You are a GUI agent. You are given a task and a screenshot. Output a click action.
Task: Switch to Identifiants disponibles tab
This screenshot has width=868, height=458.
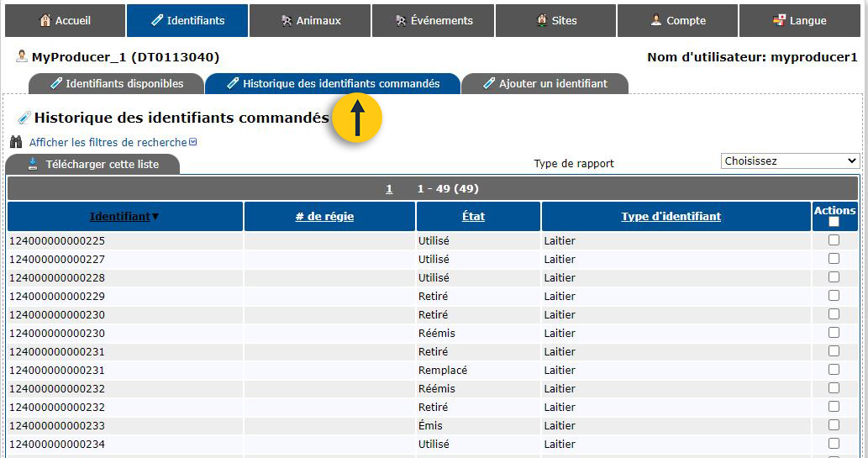(116, 84)
